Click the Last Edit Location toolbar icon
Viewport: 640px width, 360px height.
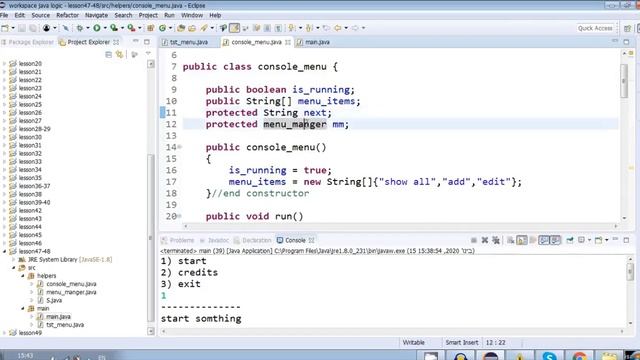pos(326,28)
